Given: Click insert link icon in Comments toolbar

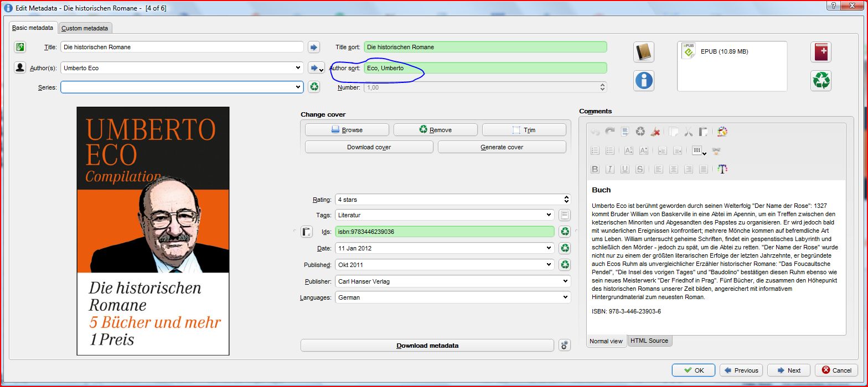Looking at the screenshot, I should pyautogui.click(x=716, y=150).
